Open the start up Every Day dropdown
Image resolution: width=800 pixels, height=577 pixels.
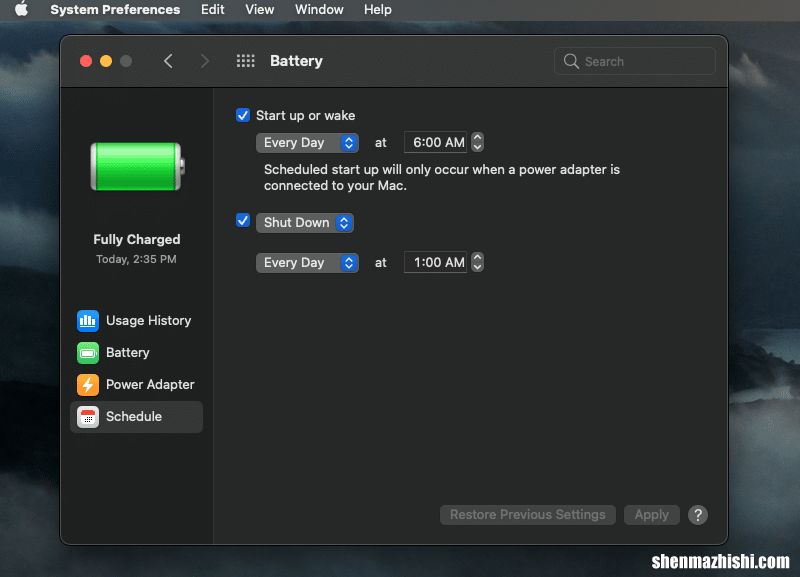tap(307, 143)
